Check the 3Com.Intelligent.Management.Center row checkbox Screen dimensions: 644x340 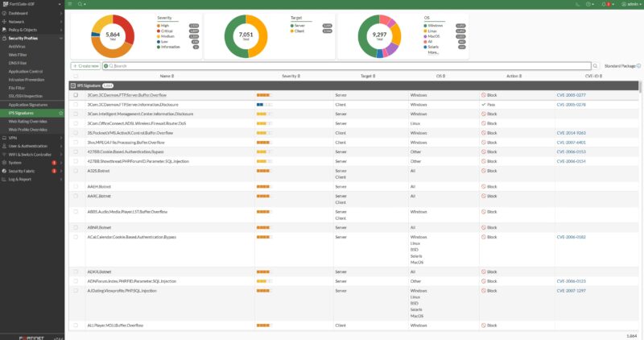pyautogui.click(x=76, y=114)
